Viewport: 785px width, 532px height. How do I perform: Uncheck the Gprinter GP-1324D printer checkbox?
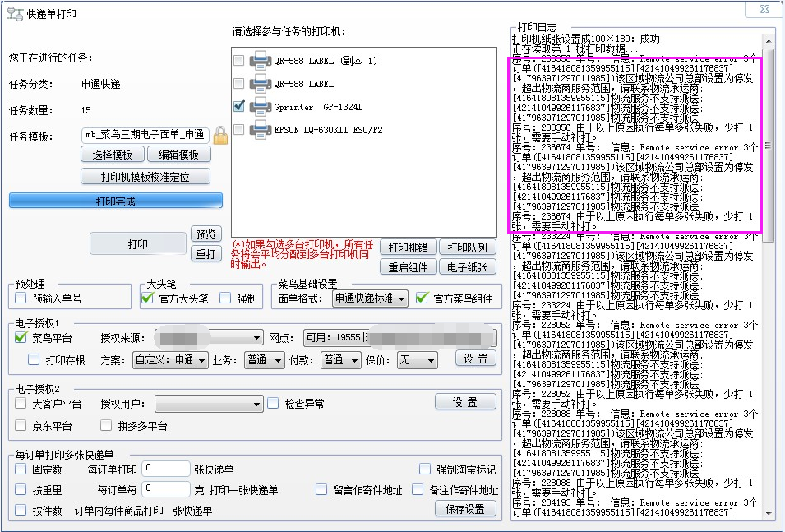239,105
